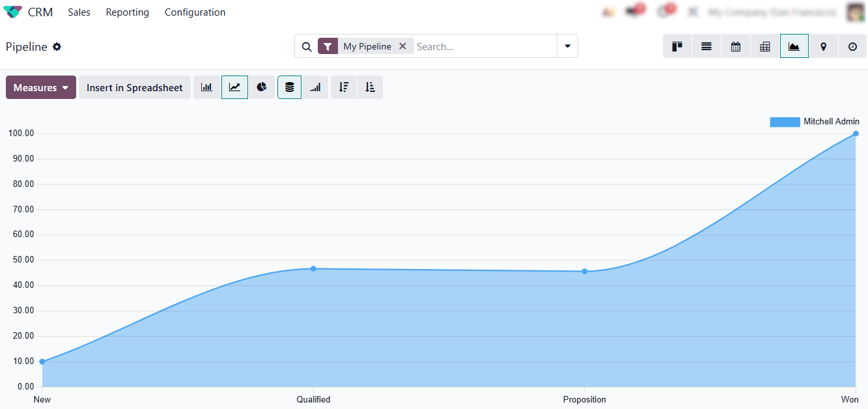The height and width of the screenshot is (409, 868).
Task: Open the Sales menu
Action: [x=79, y=12]
